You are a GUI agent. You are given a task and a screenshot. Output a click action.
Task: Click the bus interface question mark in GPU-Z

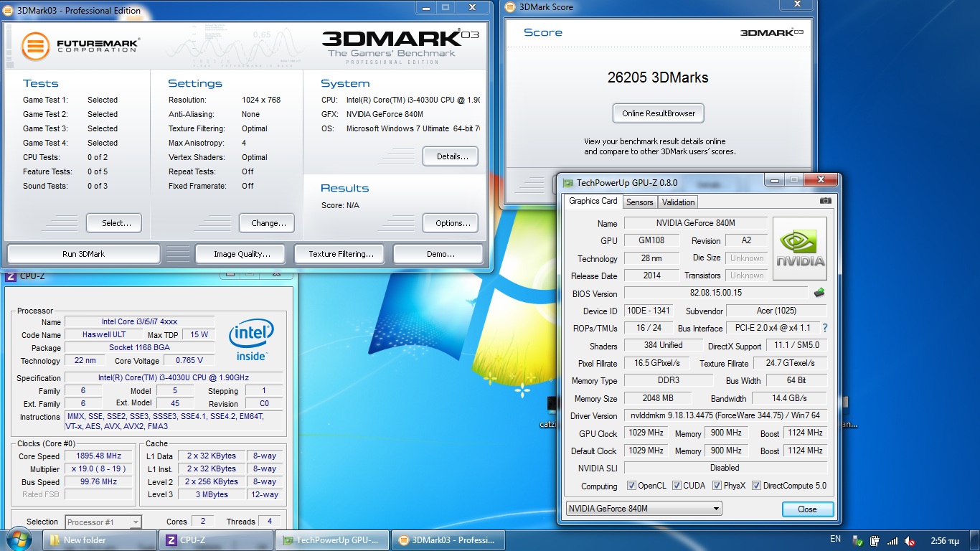pos(825,328)
